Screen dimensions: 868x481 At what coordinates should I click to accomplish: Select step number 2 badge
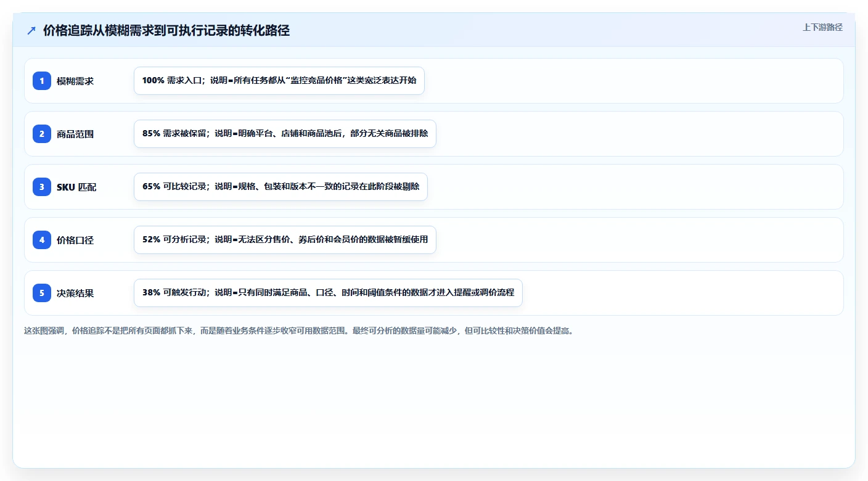(x=42, y=134)
